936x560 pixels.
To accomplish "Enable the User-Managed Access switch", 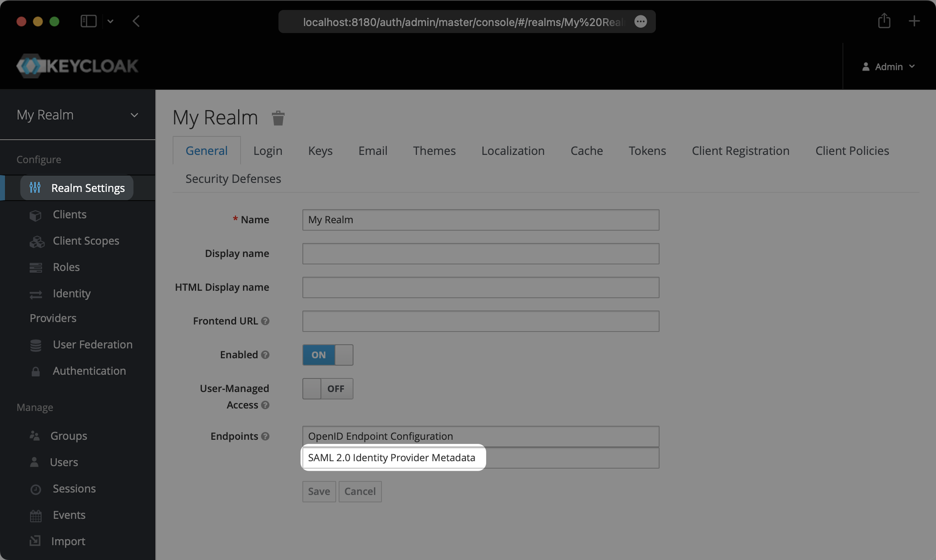I will [327, 389].
